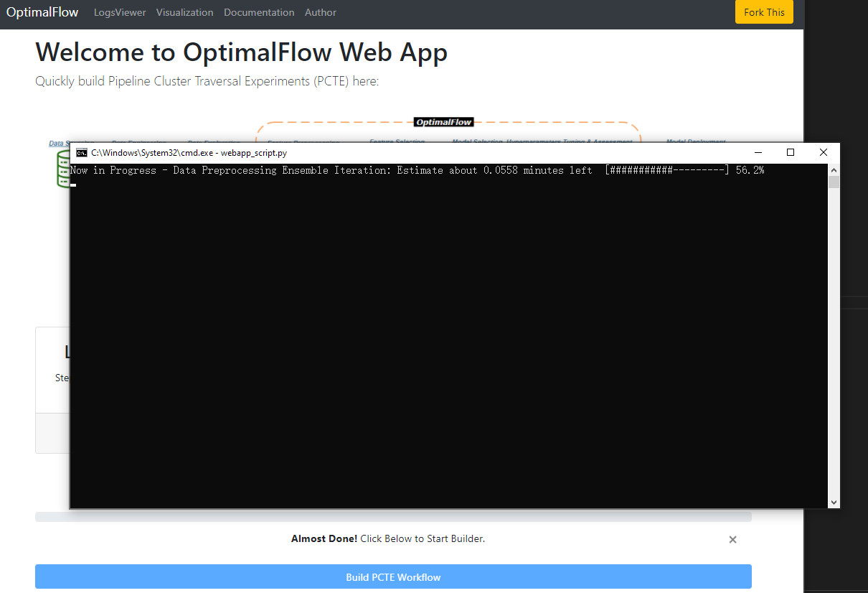Dismiss the Almost Done alert
Screen dimensions: 868x593
(x=732, y=539)
